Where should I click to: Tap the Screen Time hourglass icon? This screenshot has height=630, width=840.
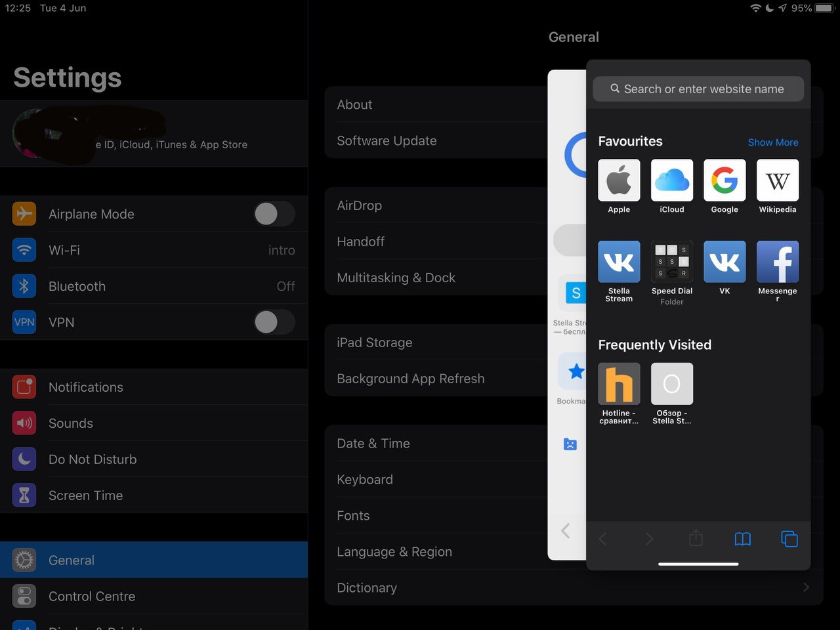coord(24,495)
